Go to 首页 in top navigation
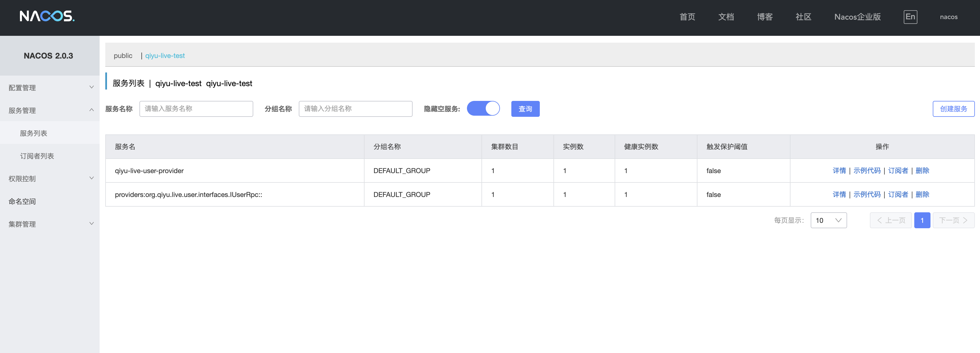 pos(687,17)
